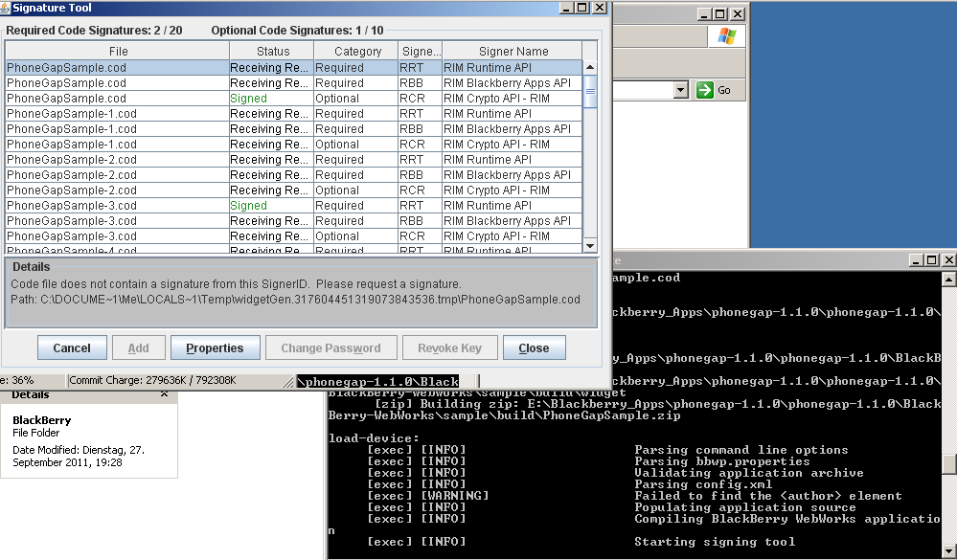This screenshot has height=560, width=957.
Task: Click the Java icon in Signature Tool title bar
Action: point(6,8)
